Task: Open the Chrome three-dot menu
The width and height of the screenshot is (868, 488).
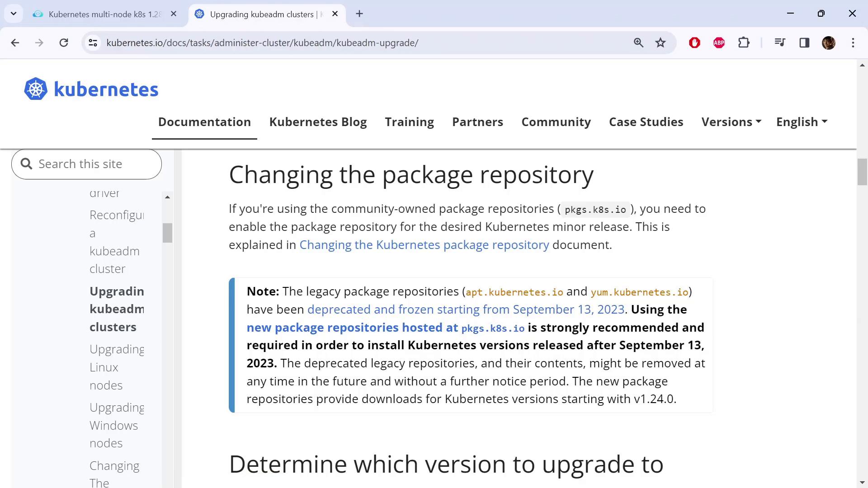Action: coord(853,43)
